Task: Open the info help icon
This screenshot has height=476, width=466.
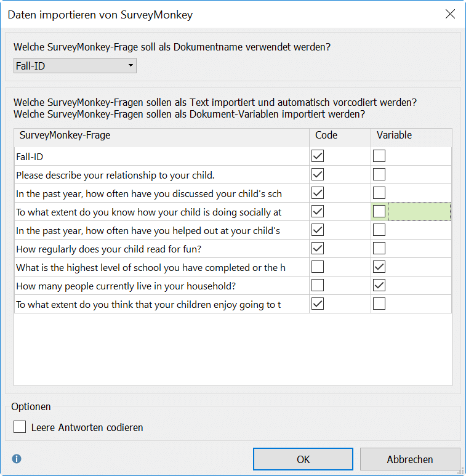Action: coord(17,458)
